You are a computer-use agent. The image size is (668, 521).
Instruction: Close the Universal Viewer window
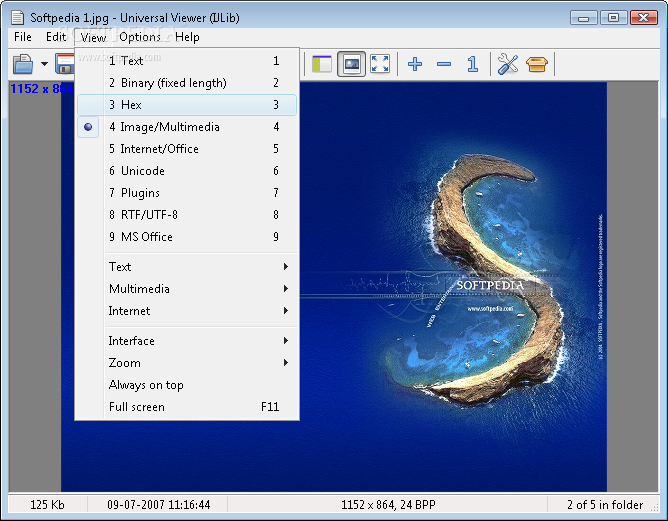coord(644,17)
